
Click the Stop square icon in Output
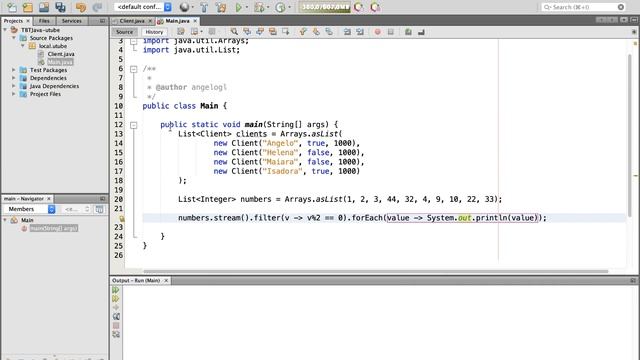point(116,325)
